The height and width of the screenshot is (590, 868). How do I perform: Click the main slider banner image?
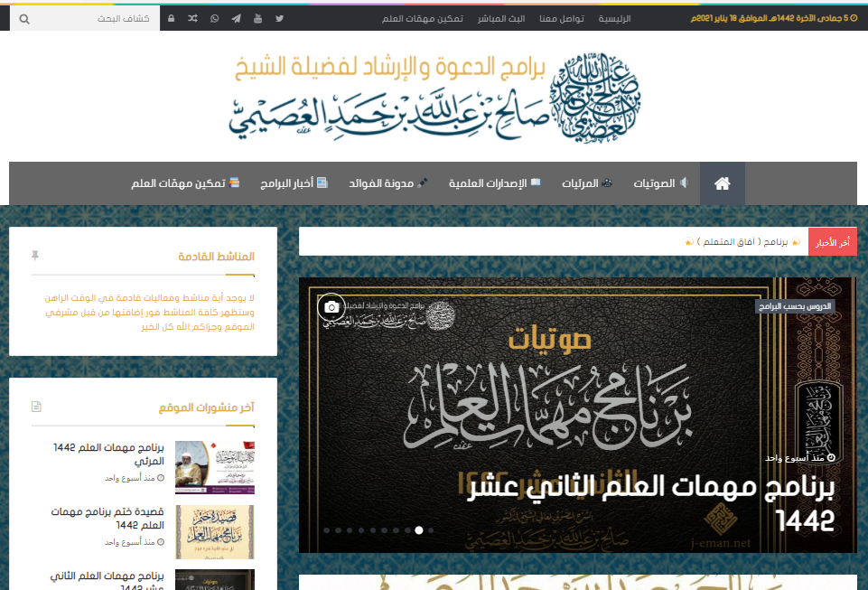(578, 415)
